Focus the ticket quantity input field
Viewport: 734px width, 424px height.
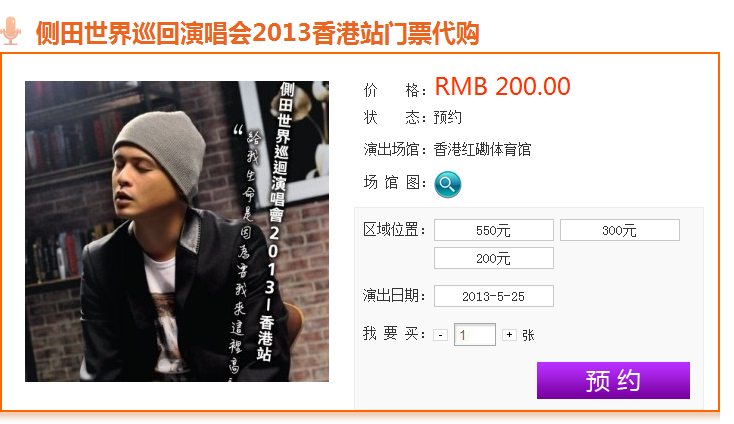click(475, 335)
